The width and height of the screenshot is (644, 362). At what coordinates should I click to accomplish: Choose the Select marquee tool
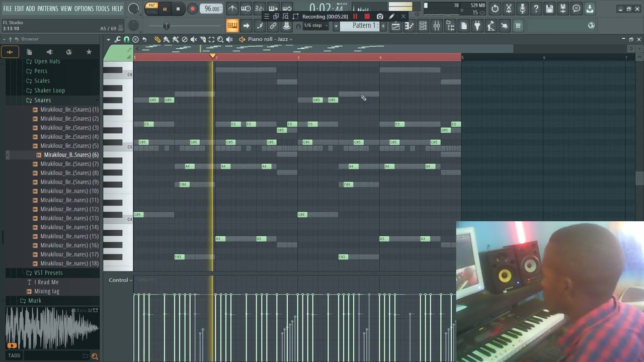coord(211,39)
